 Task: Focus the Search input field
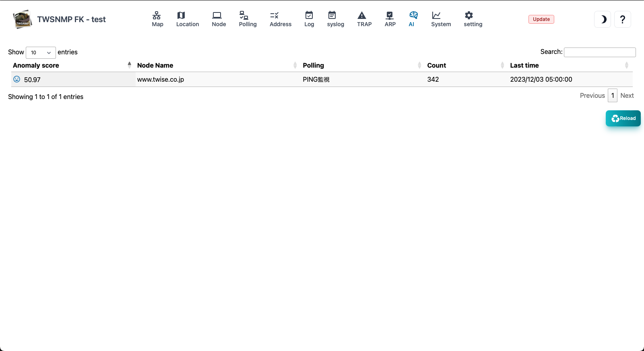pyautogui.click(x=600, y=52)
